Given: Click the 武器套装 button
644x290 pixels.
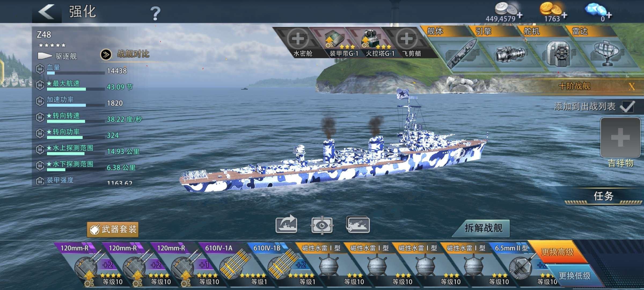Looking at the screenshot, I should coord(113,229).
